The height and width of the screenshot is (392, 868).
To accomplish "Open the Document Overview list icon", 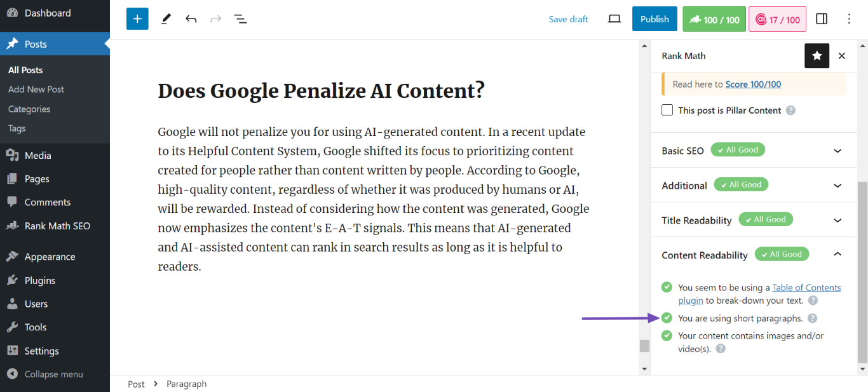I will click(240, 19).
